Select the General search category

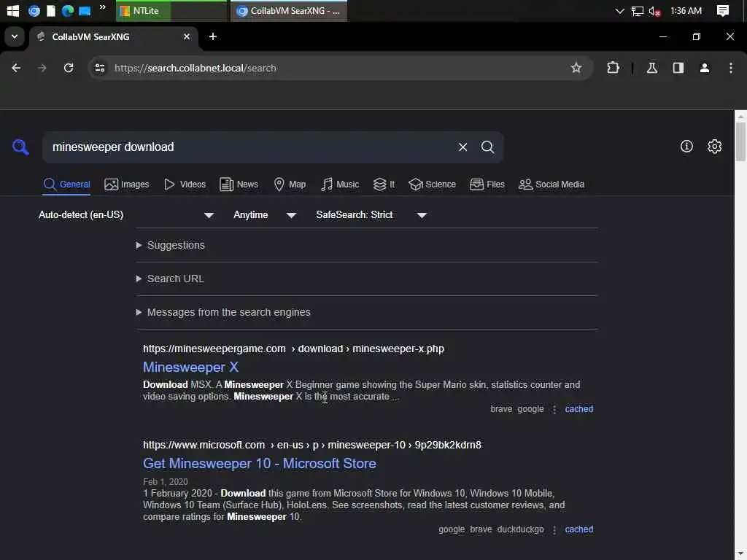pos(66,184)
